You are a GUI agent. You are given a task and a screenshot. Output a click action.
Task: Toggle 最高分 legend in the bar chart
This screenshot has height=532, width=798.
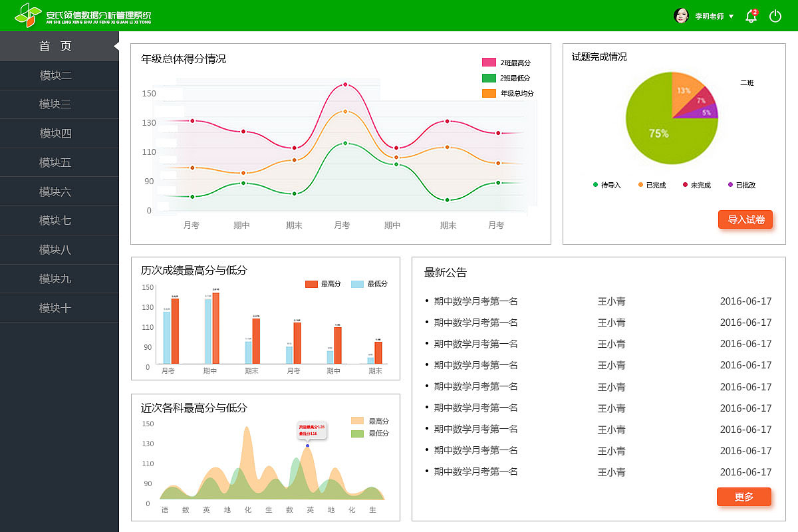[322, 283]
